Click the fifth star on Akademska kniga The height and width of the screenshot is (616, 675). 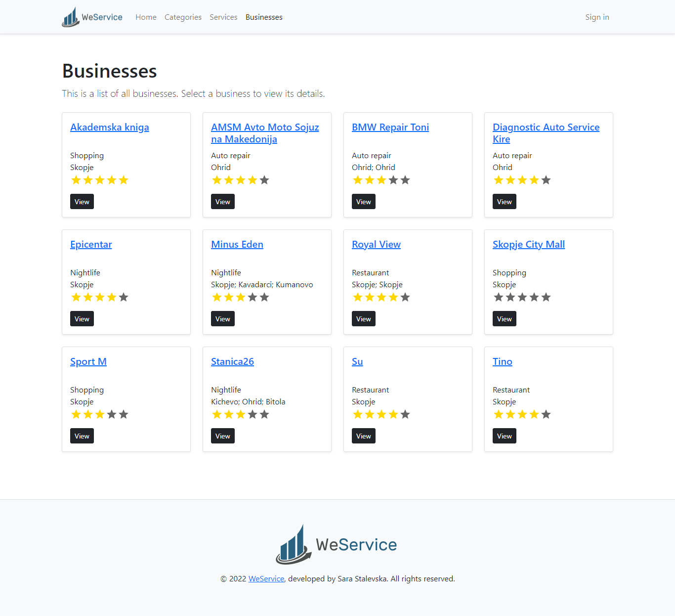(x=124, y=180)
